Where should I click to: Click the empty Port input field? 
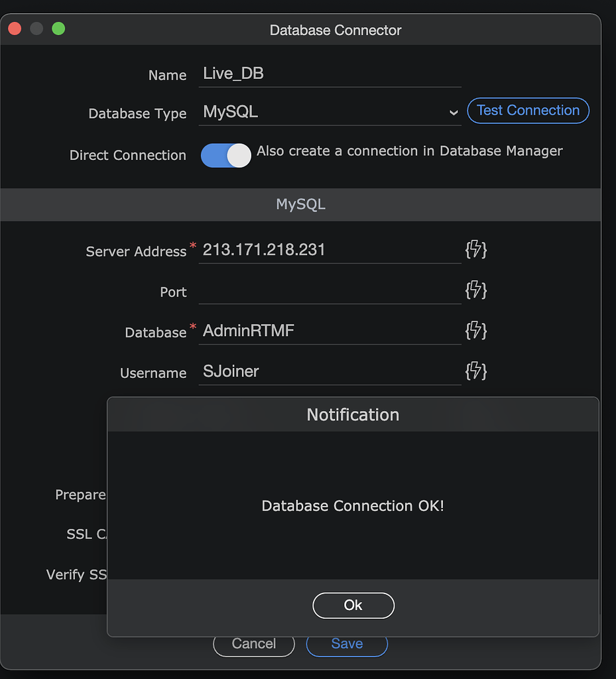point(330,290)
